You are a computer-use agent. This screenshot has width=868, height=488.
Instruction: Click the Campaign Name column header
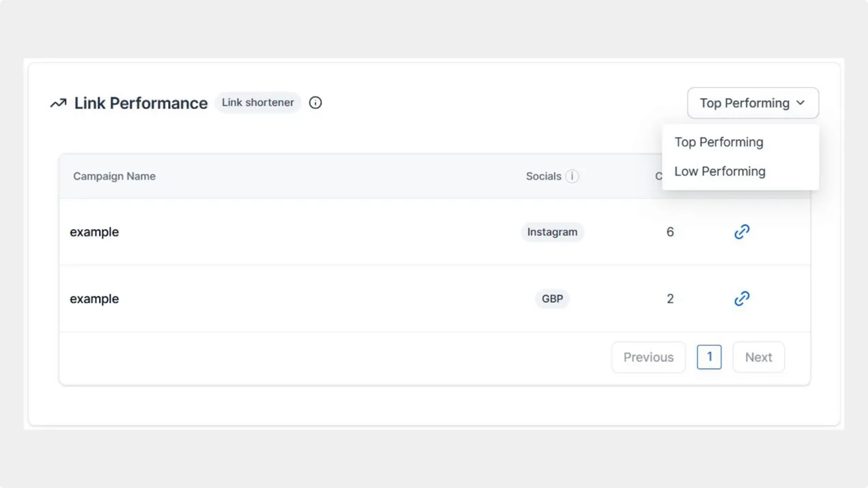pyautogui.click(x=114, y=176)
